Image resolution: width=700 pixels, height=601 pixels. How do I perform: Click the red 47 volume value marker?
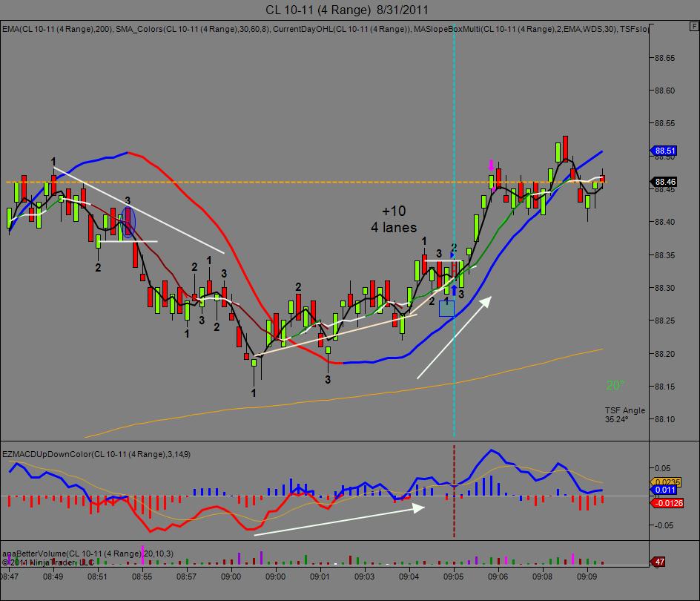tap(659, 562)
